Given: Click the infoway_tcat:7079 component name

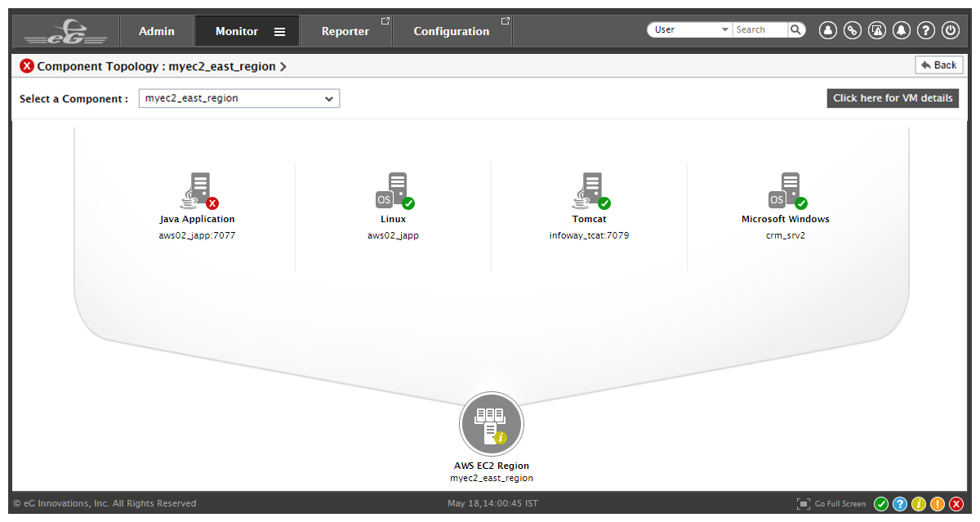Looking at the screenshot, I should [x=590, y=235].
